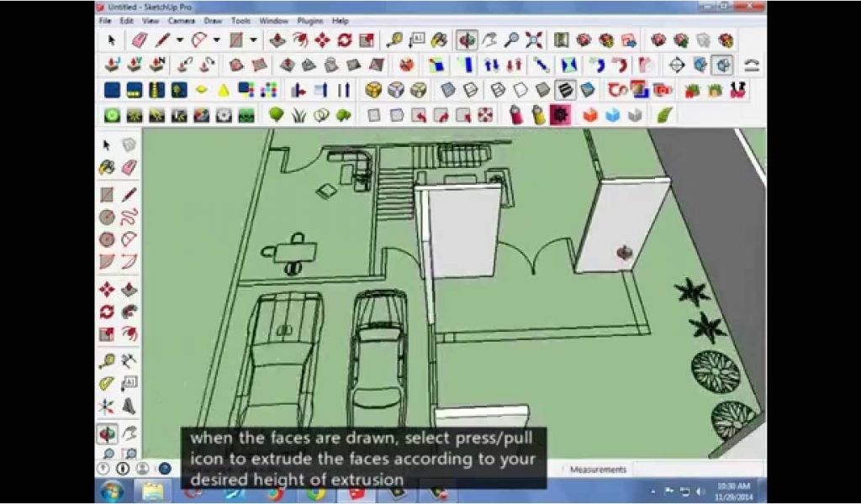Screen dimensions: 861x504
Task: Click the Measurements box in the status bar
Action: click(598, 470)
